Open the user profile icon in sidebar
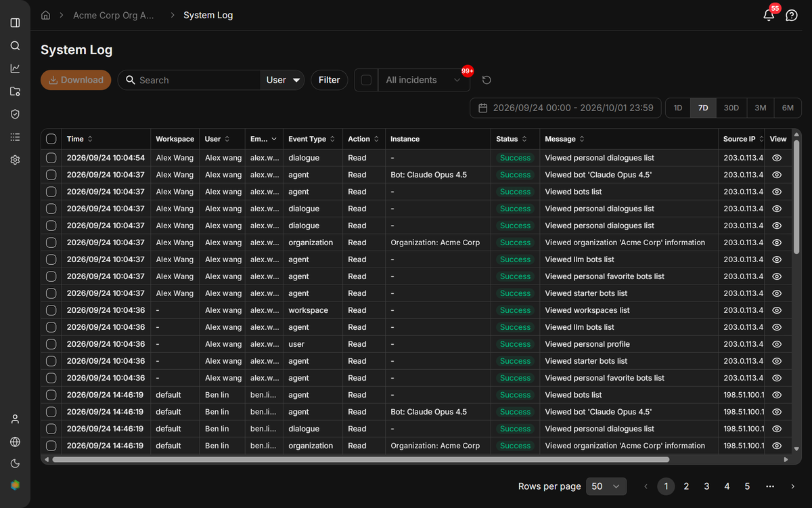The image size is (812, 508). coord(15,419)
